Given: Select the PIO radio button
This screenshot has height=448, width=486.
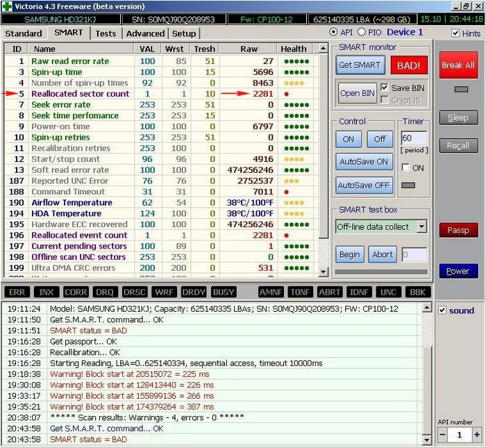Looking at the screenshot, I should 361,33.
